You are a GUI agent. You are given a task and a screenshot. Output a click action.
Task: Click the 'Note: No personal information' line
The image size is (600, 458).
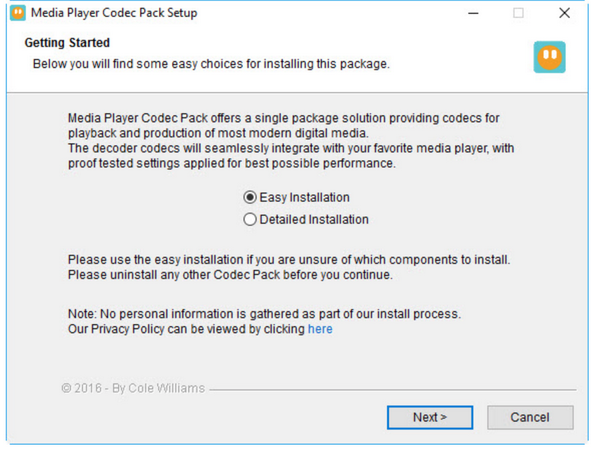[x=264, y=313]
